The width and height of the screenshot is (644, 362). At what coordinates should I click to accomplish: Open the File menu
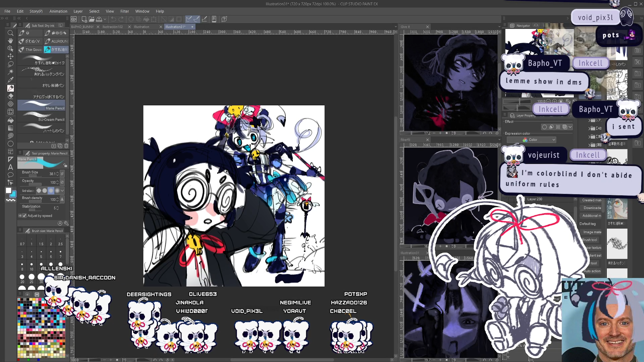[7, 11]
